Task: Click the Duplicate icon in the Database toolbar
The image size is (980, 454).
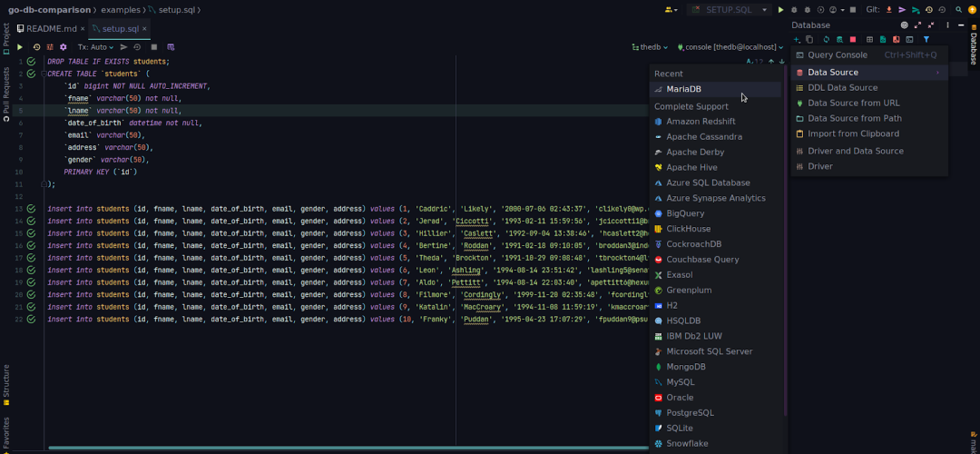Action: click(809, 39)
